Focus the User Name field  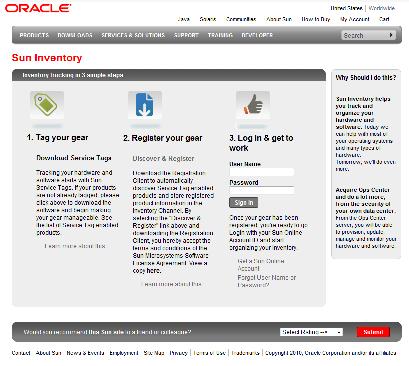[262, 172]
